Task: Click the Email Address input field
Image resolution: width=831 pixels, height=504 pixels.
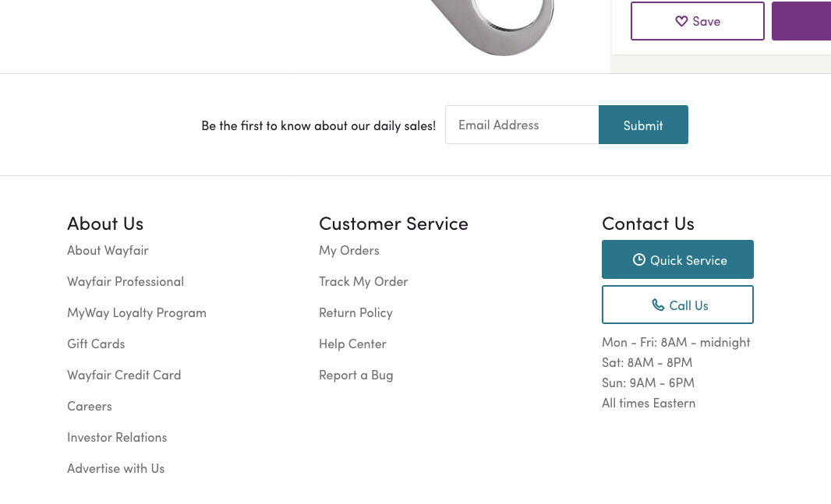Action: [522, 125]
